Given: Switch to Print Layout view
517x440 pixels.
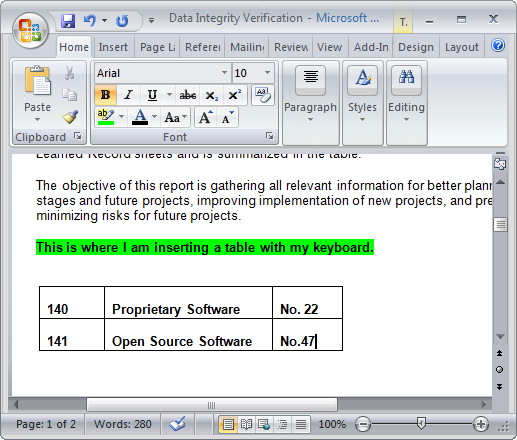Looking at the screenshot, I should [x=228, y=425].
